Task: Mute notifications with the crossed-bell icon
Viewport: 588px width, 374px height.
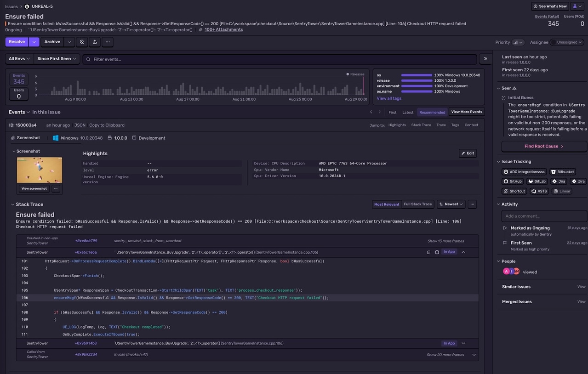Action: [82, 42]
